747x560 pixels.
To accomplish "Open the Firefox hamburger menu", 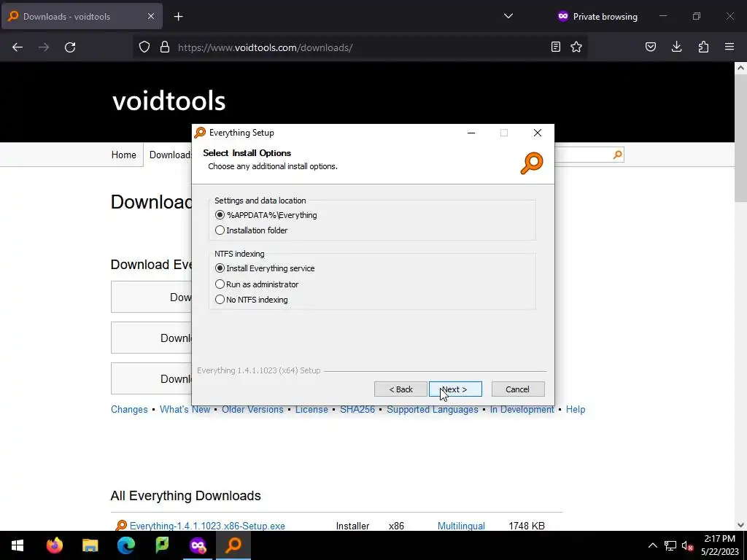I will (x=729, y=47).
